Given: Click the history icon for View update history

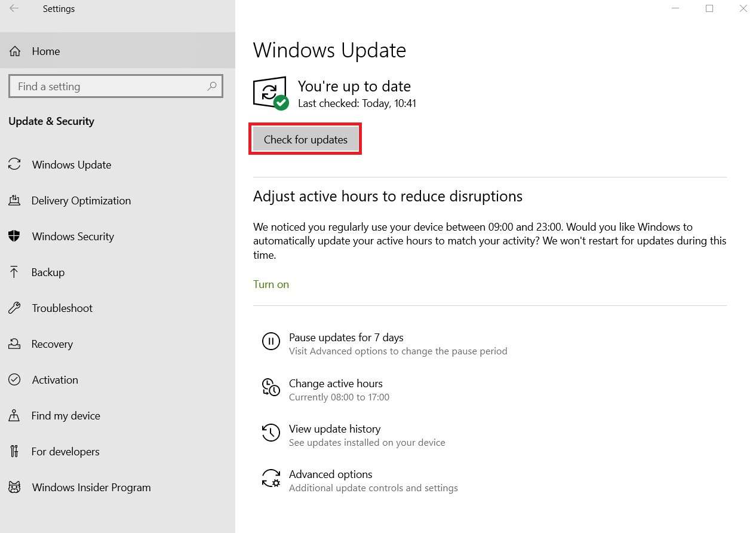Looking at the screenshot, I should pos(271,433).
